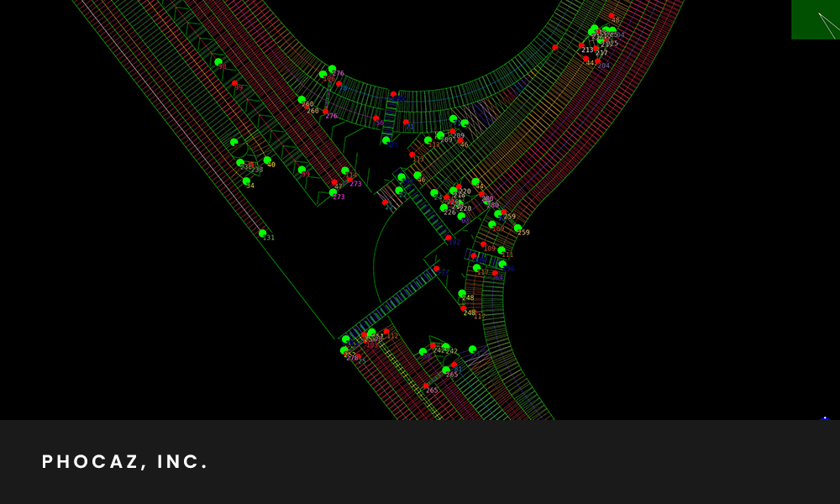
Task: Click the green node labeled 111
Action: point(501,250)
